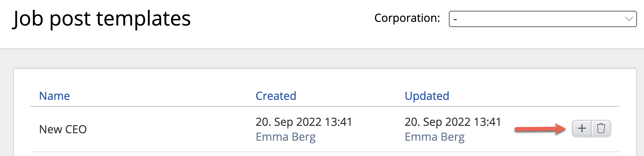Click the red arrow pointing at plus button

(x=540, y=129)
